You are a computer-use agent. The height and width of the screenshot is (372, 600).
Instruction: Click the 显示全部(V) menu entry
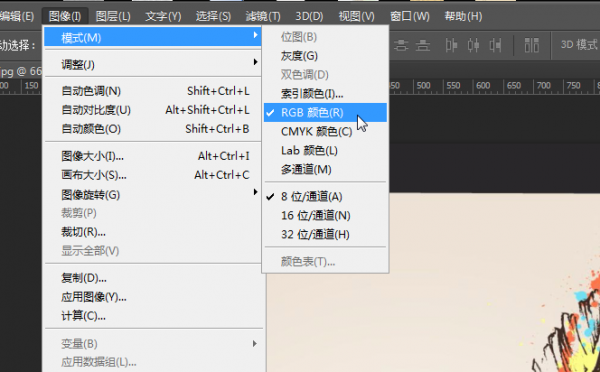(153, 251)
